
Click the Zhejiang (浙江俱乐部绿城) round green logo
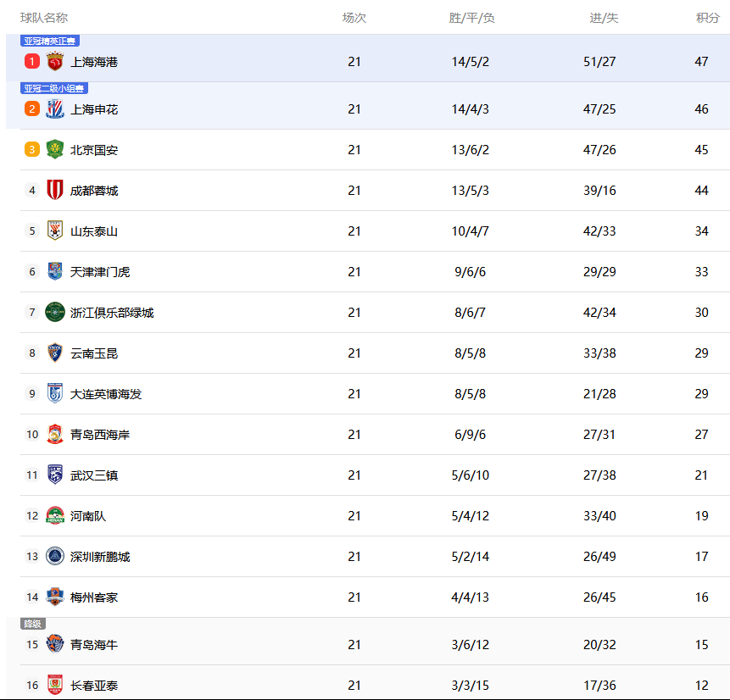(x=55, y=313)
